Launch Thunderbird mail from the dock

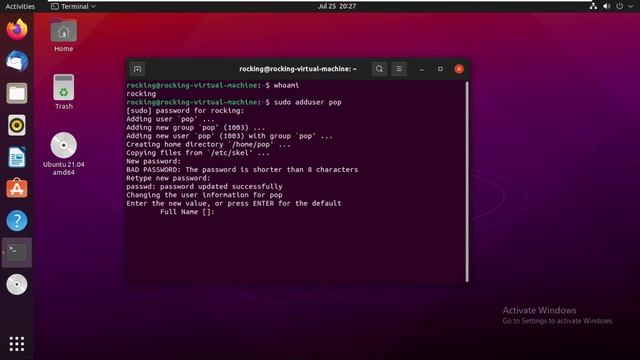[x=17, y=61]
